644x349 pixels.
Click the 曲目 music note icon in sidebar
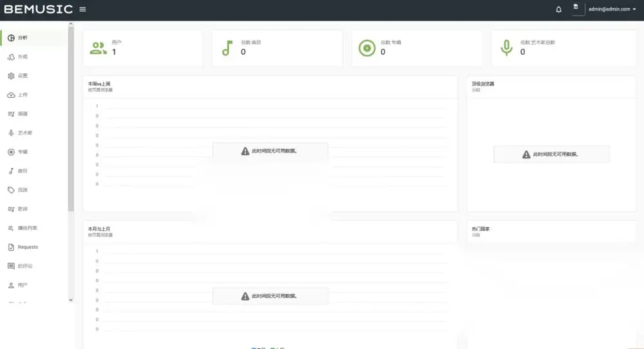click(x=11, y=171)
